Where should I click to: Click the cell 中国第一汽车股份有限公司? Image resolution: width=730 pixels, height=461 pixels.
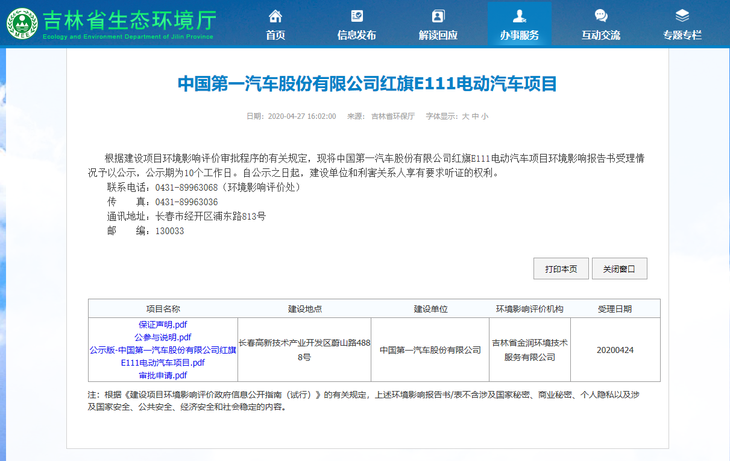pos(430,350)
